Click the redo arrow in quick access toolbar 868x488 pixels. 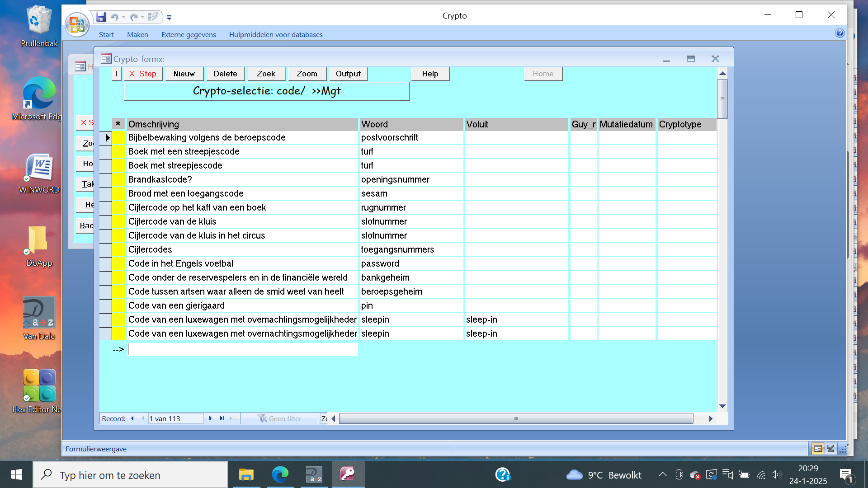134,17
